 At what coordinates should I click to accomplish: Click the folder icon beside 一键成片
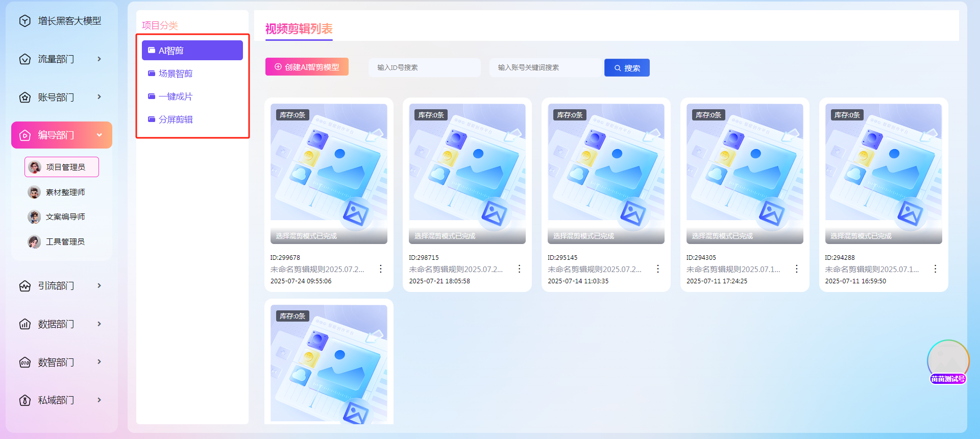pyautogui.click(x=152, y=96)
